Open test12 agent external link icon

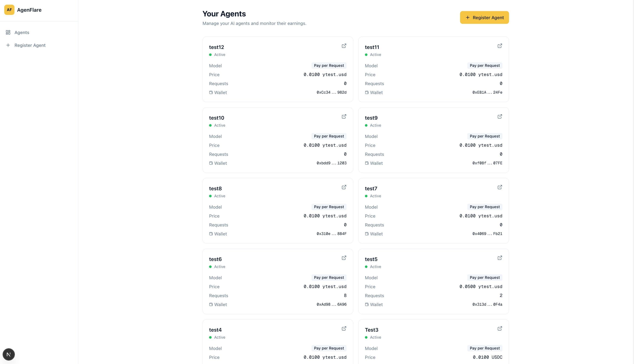344,46
